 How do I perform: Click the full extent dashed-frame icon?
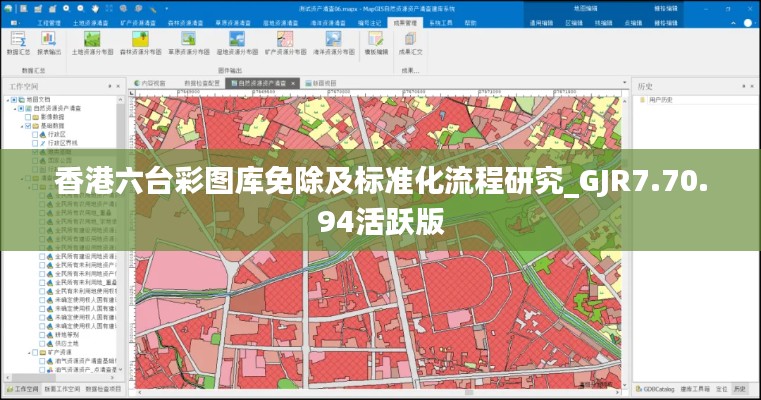pos(109,8)
